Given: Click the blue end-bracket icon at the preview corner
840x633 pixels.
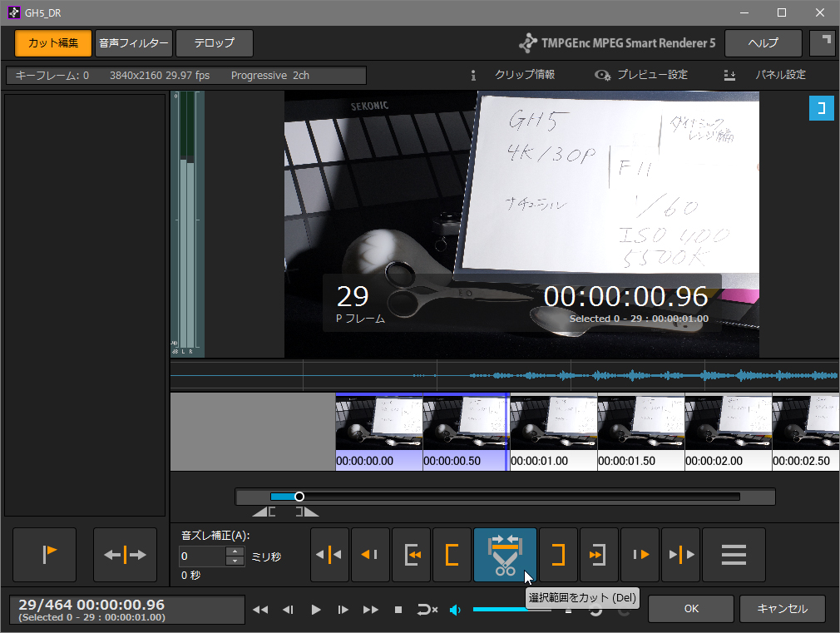Looking at the screenshot, I should point(821,108).
